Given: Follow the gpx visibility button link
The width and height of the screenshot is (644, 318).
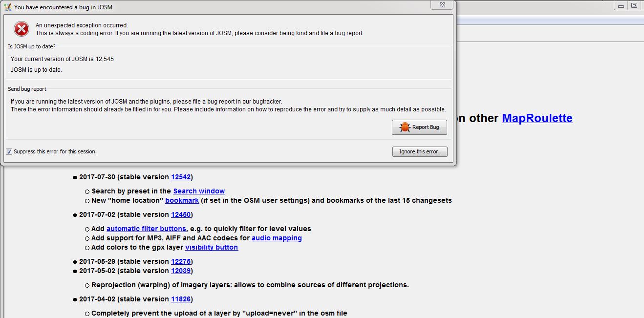Looking at the screenshot, I should 212,248.
